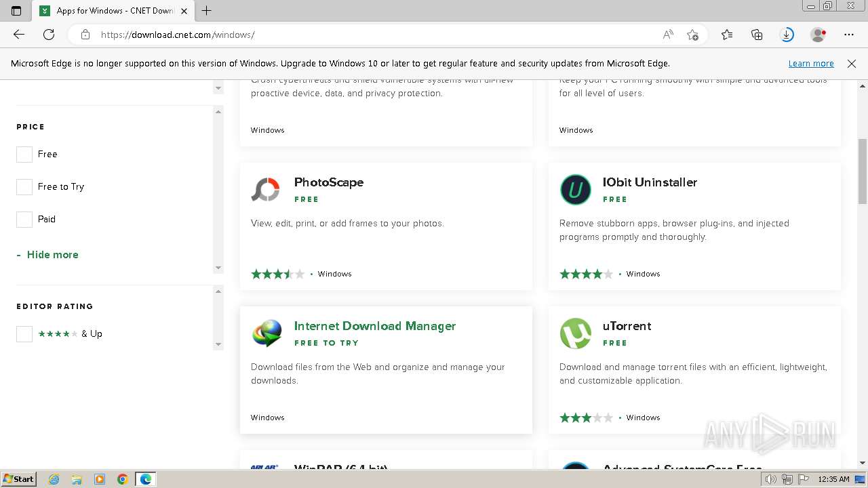Click 'FREE TO TRY' label on Internet Download Manager
The width and height of the screenshot is (868, 488).
click(x=326, y=343)
